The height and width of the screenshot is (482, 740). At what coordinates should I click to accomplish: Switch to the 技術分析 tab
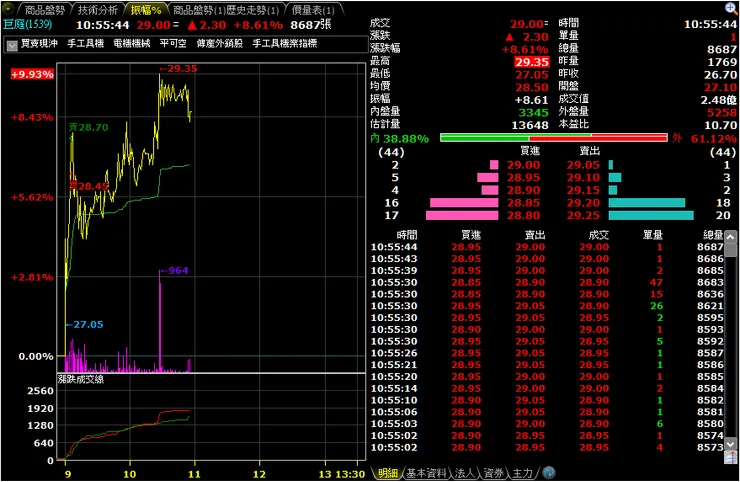[x=98, y=9]
